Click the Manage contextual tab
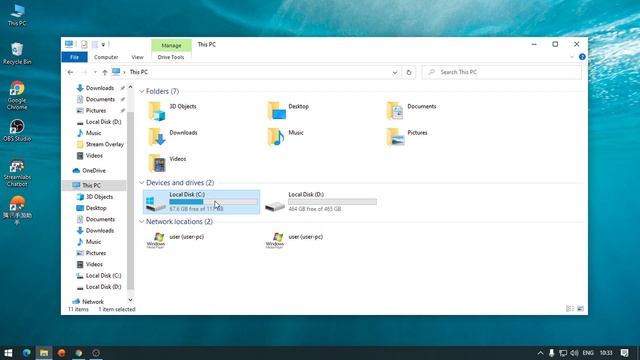 coord(171,45)
